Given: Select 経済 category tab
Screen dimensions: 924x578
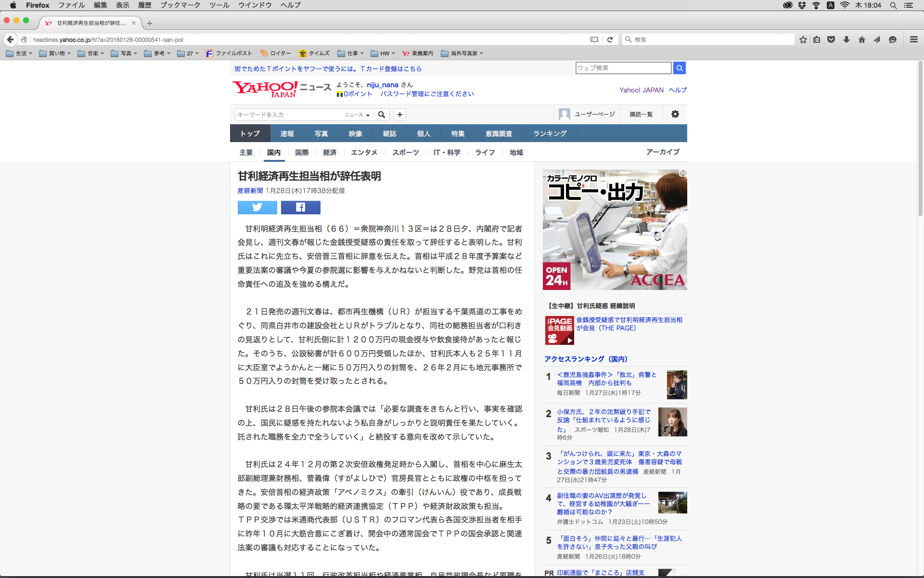Looking at the screenshot, I should point(330,152).
